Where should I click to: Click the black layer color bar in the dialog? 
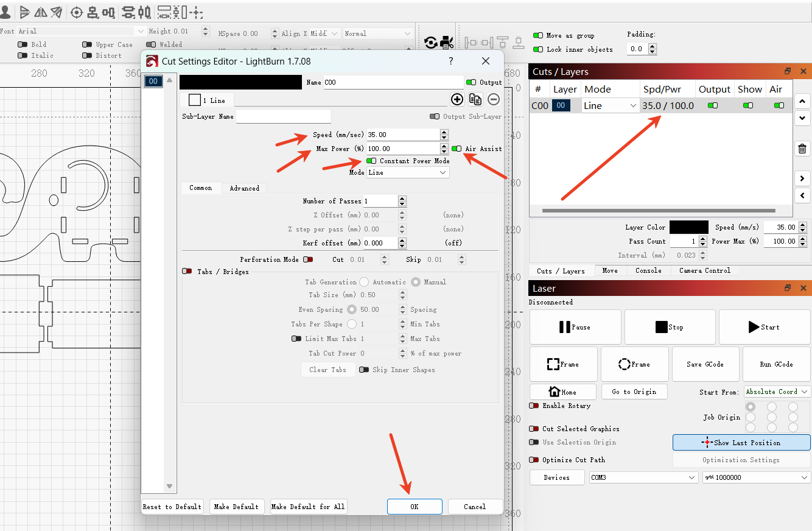click(x=240, y=82)
